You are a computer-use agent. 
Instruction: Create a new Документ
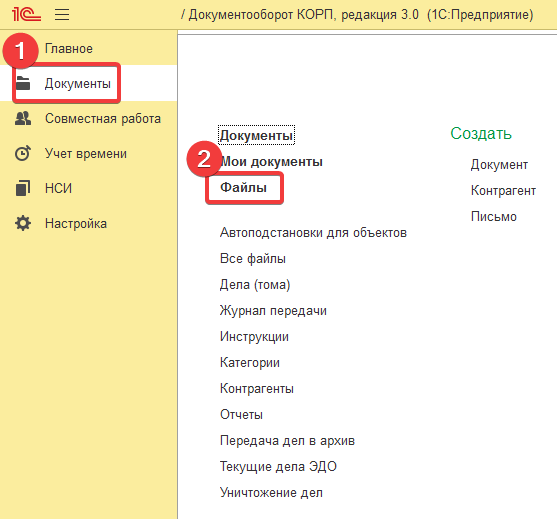[x=499, y=164]
